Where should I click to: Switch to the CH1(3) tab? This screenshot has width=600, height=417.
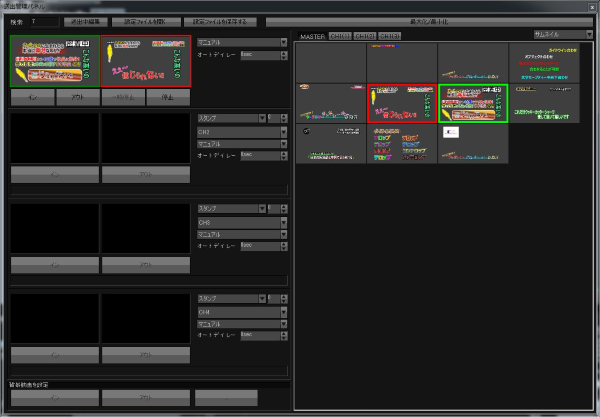click(x=390, y=36)
